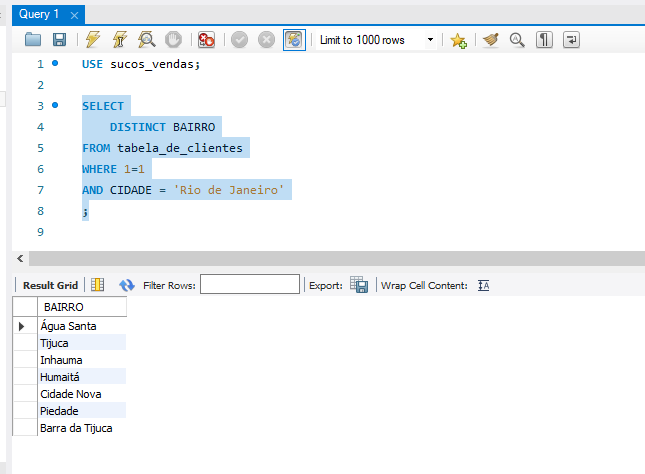
Task: Click the find magnifier icon in toolbar
Action: (x=517, y=40)
